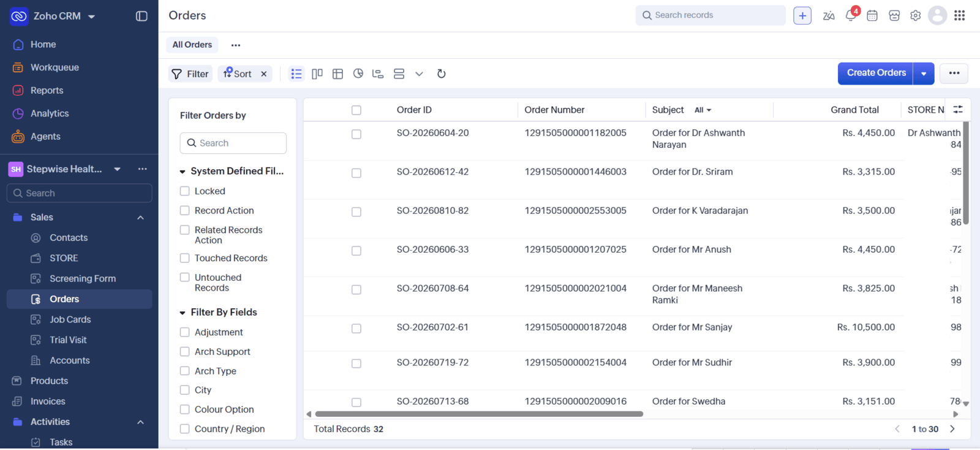This screenshot has width=980, height=450.
Task: Click the vertical table scrollbar
Action: click(966, 173)
